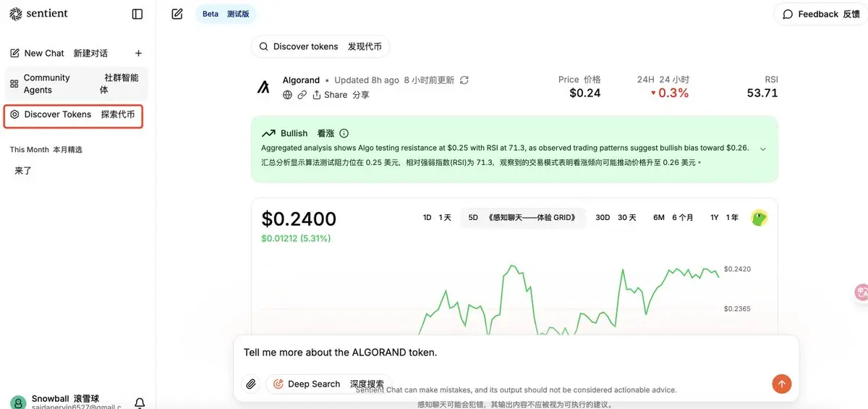
Task: Click the Snowball user avatar
Action: click(17, 403)
